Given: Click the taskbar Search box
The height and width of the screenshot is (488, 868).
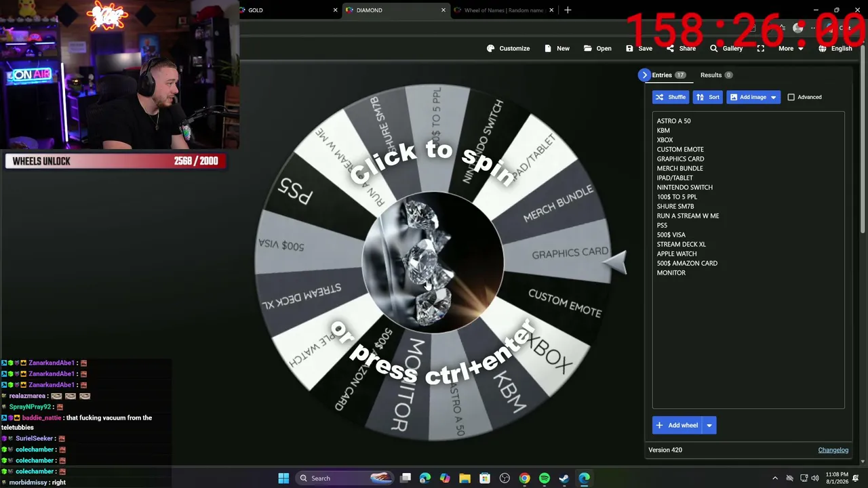Looking at the screenshot, I should coord(345,479).
